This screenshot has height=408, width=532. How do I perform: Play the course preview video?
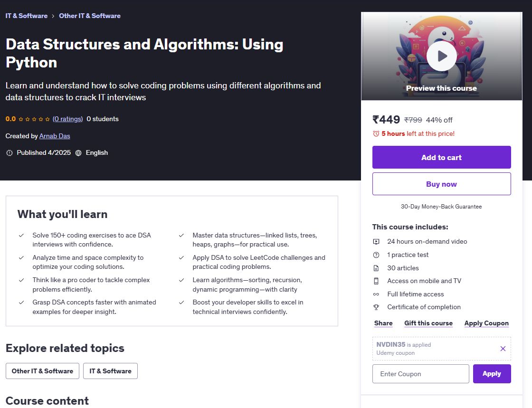click(x=441, y=56)
